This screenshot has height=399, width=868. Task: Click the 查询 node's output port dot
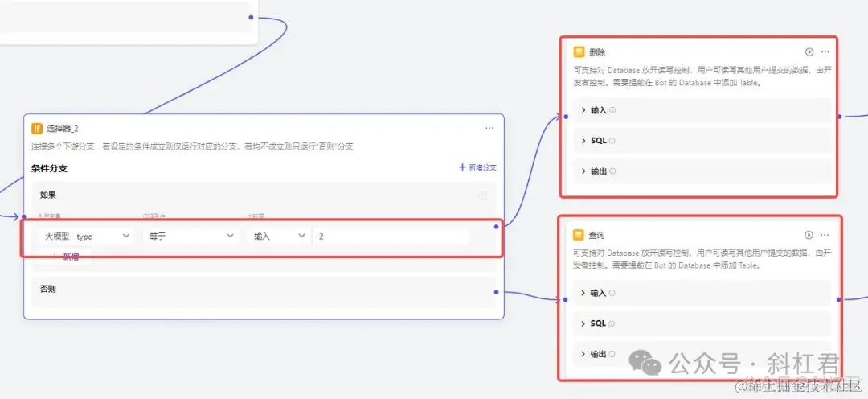[x=839, y=300]
